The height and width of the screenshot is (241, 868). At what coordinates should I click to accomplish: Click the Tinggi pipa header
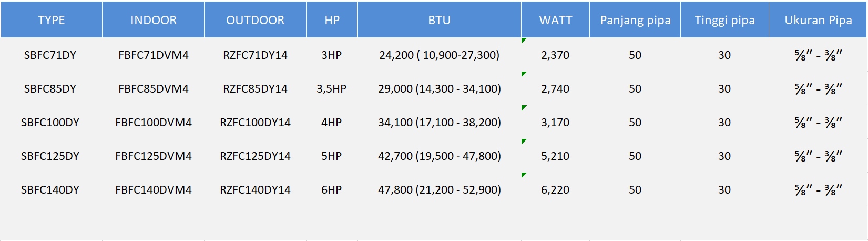pyautogui.click(x=724, y=20)
